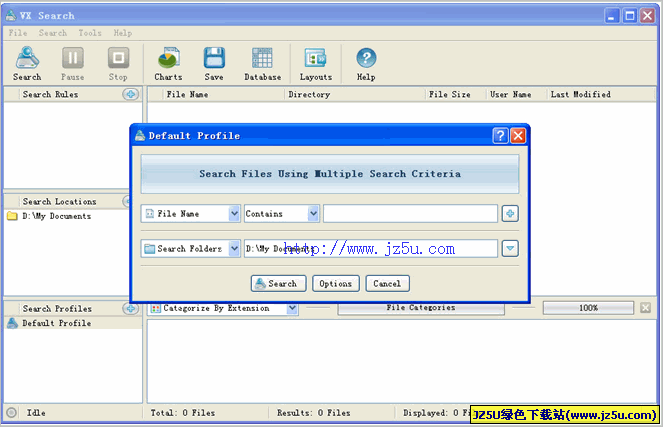Click the Results: 0 Files status text
This screenshot has height=427, width=663.
[x=313, y=413]
